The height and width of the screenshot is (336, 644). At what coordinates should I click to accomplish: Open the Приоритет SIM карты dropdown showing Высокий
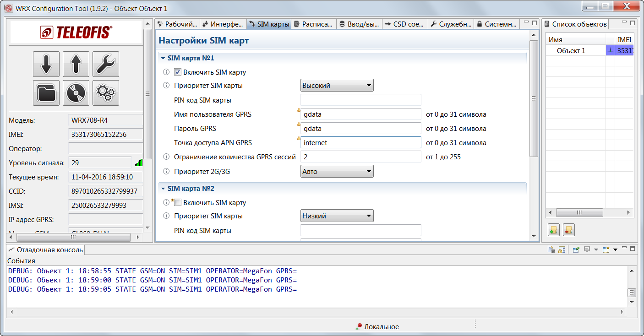point(337,85)
